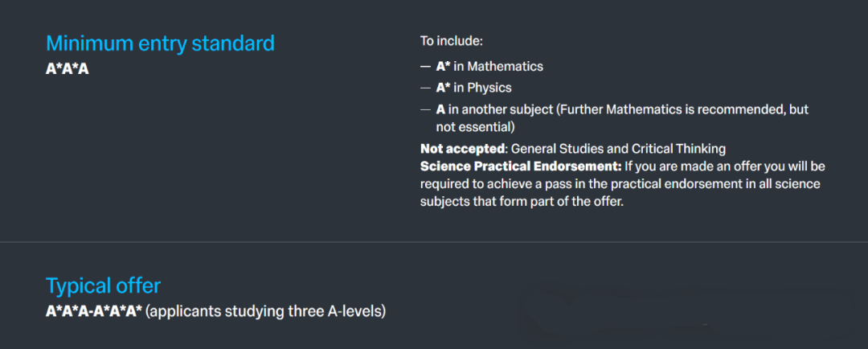Click 'required to achieve a pass' sentence line
This screenshot has width=868, height=349.
[620, 184]
